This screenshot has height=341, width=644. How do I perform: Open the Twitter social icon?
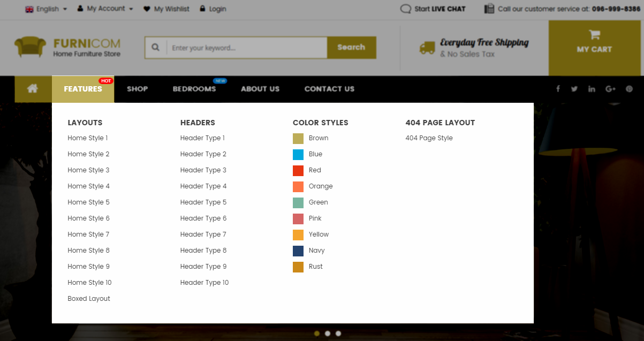pos(574,89)
